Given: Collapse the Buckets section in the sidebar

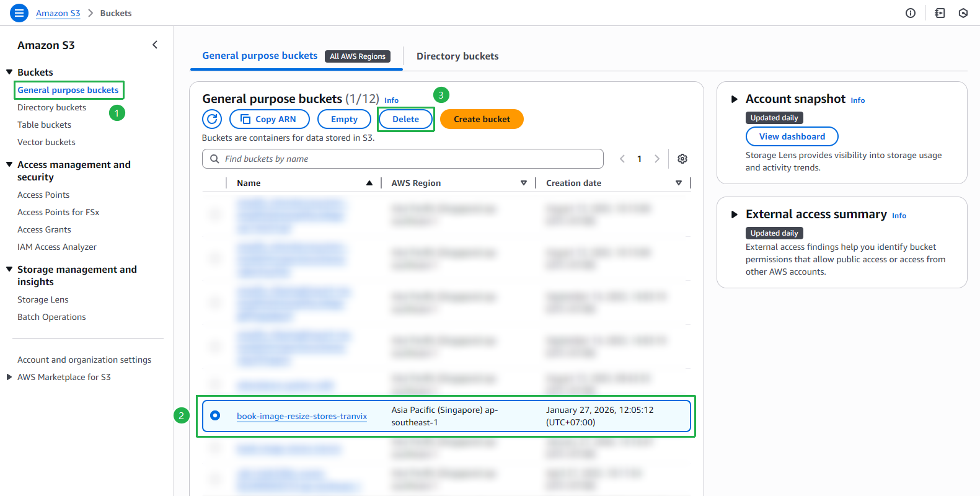Looking at the screenshot, I should (x=9, y=72).
